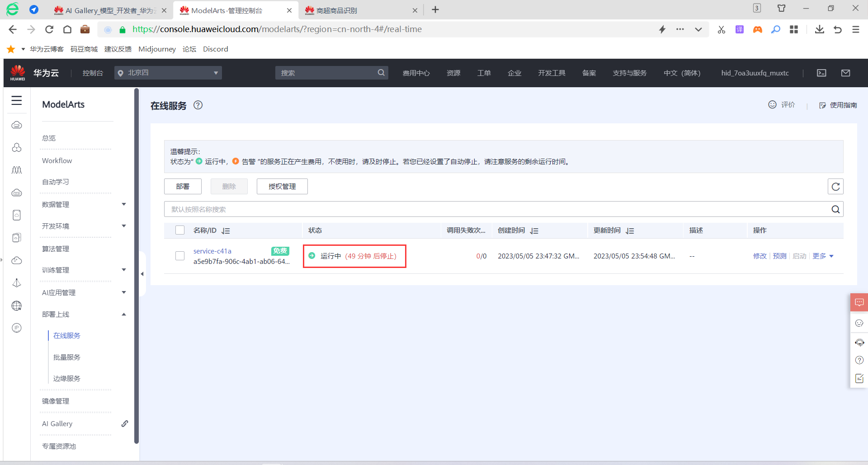The height and width of the screenshot is (465, 868).
Task: Click 修改 for service-c41a
Action: click(759, 256)
